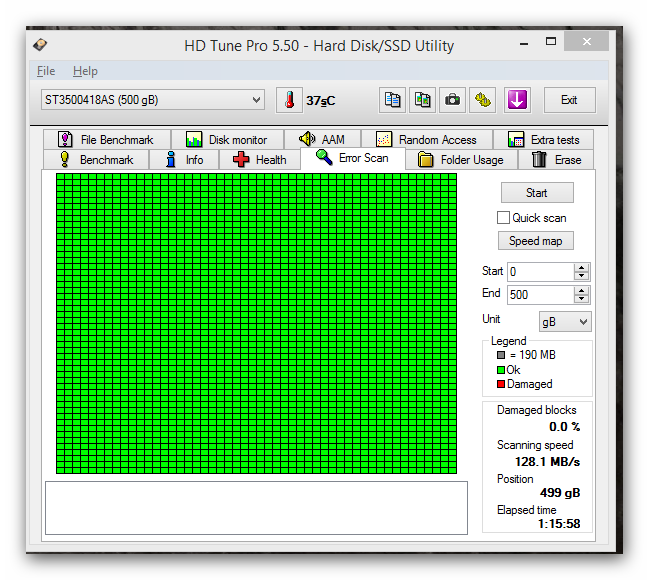Click the green Ok legend swatch
Viewport: 649px width, 580px height.
click(x=501, y=370)
